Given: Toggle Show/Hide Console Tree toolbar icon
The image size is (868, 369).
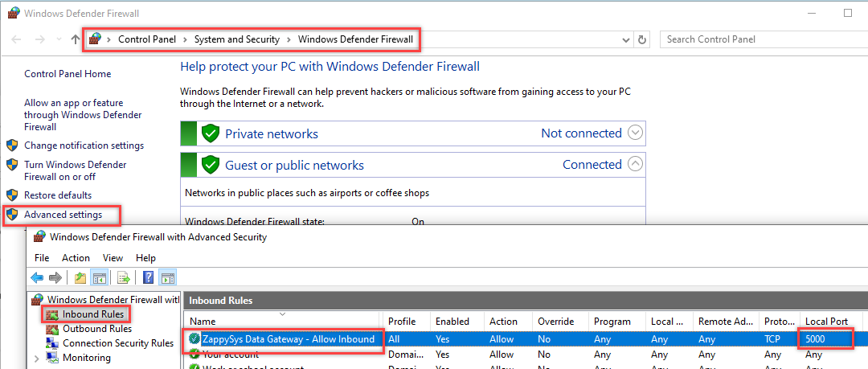Looking at the screenshot, I should (x=99, y=278).
